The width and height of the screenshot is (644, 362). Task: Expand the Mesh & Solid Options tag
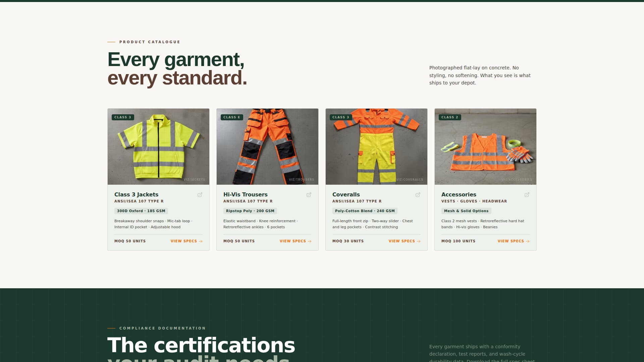point(466,211)
